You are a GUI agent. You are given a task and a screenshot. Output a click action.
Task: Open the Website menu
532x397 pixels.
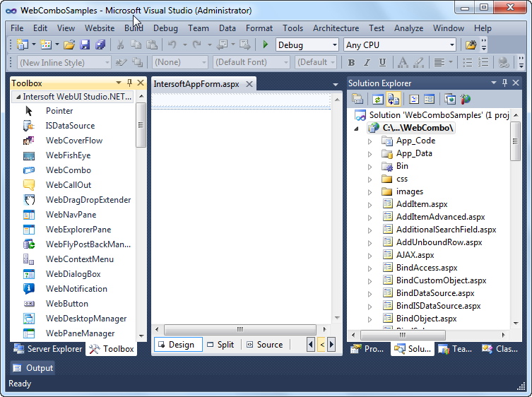(100, 28)
